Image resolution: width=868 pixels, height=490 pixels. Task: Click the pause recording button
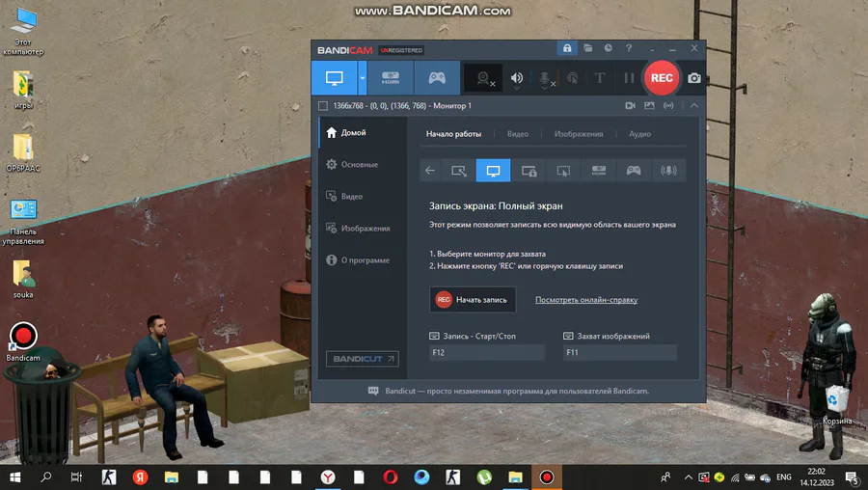click(x=629, y=78)
